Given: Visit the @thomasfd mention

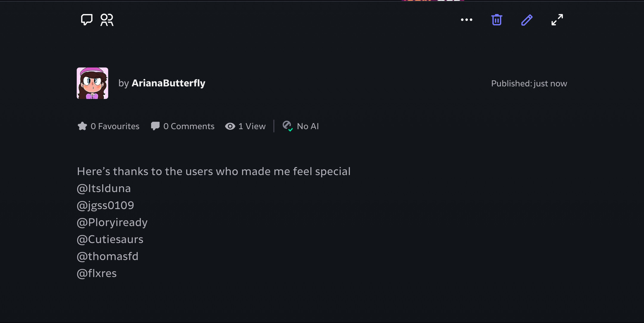Looking at the screenshot, I should 108,256.
